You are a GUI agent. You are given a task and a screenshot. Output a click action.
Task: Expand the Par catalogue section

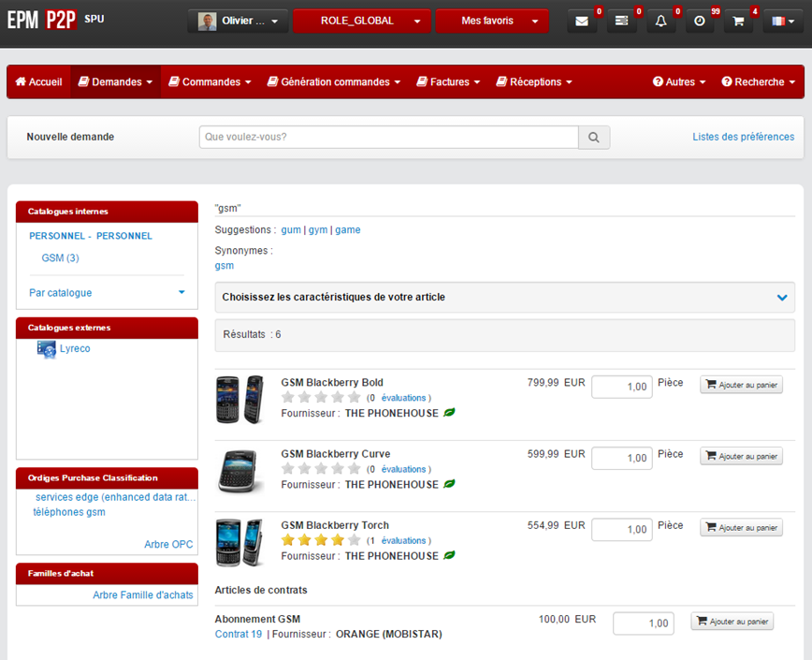point(107,293)
